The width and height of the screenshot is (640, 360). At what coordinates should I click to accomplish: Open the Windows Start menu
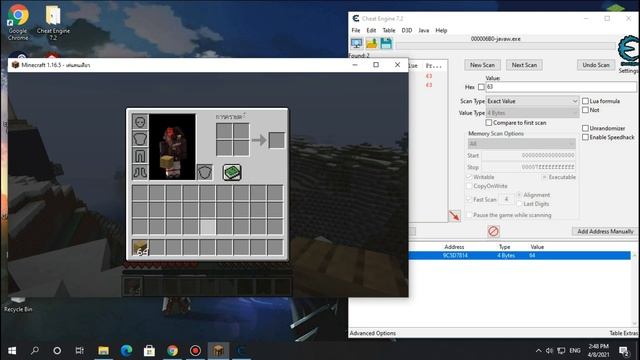pos(12,351)
